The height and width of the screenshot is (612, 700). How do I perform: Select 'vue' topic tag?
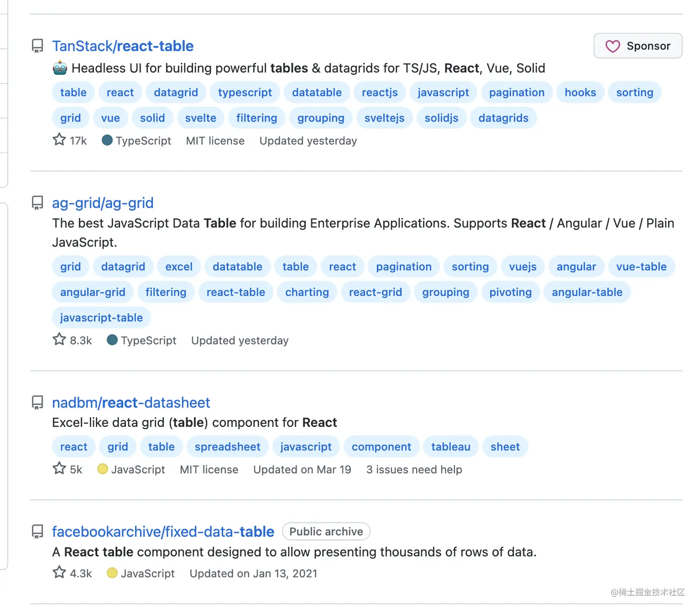[x=110, y=118]
